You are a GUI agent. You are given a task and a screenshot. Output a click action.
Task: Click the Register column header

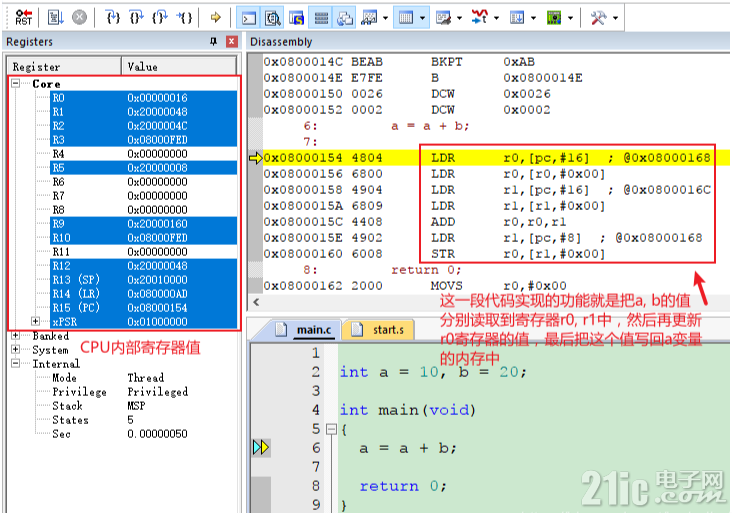click(64, 67)
